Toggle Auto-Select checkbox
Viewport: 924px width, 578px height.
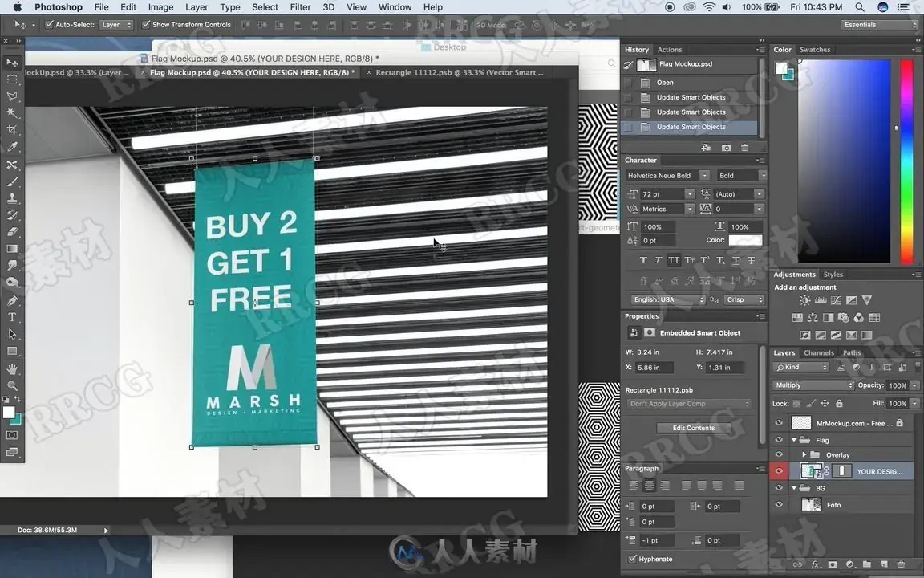click(x=50, y=25)
